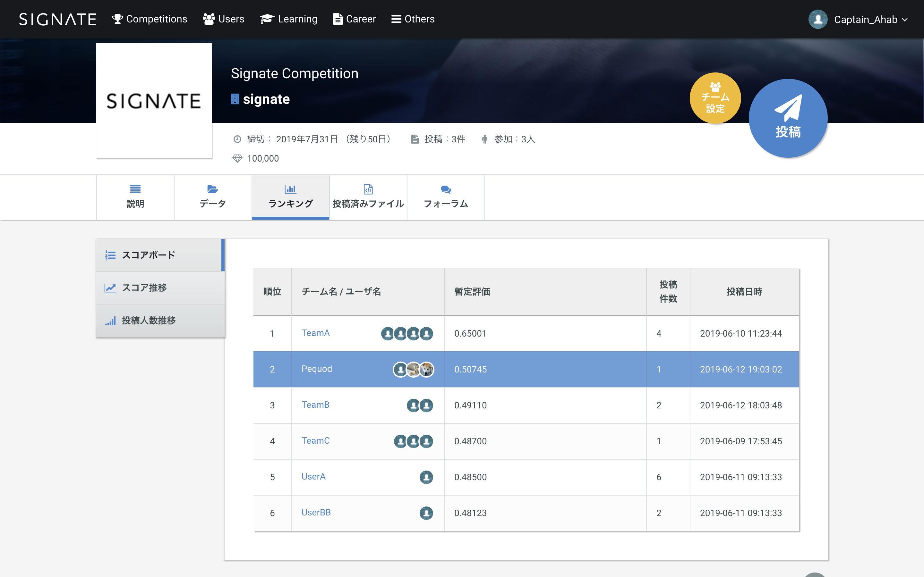Screen dimensions: 924x577
Task: Open the UserBB user link
Action: coord(316,513)
